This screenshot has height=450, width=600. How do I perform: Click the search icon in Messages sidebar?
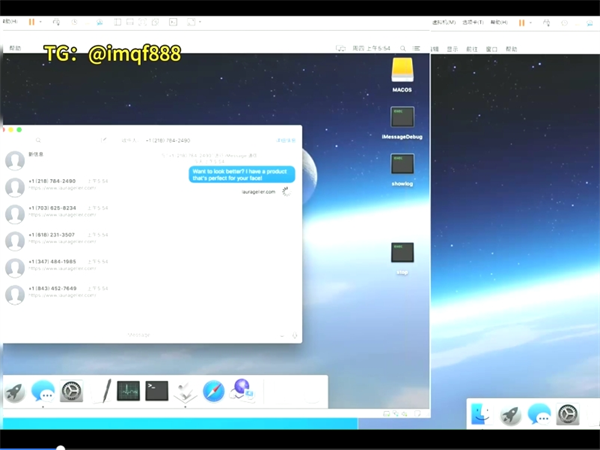click(38, 141)
